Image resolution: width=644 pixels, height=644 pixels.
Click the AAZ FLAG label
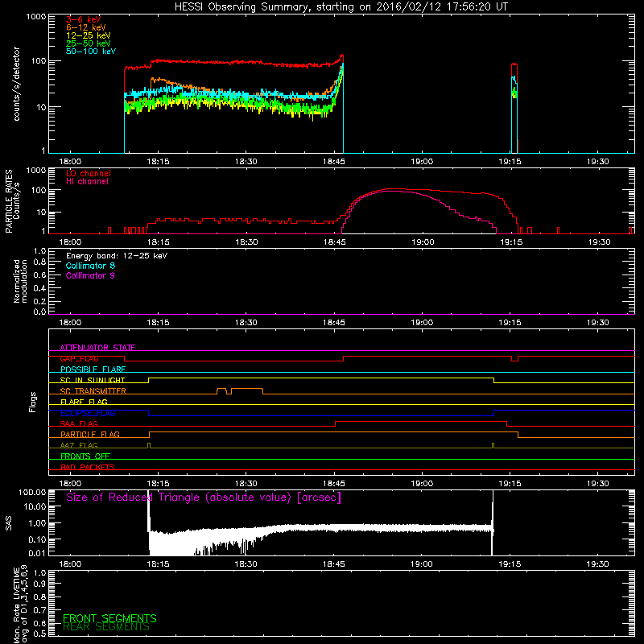(79, 446)
